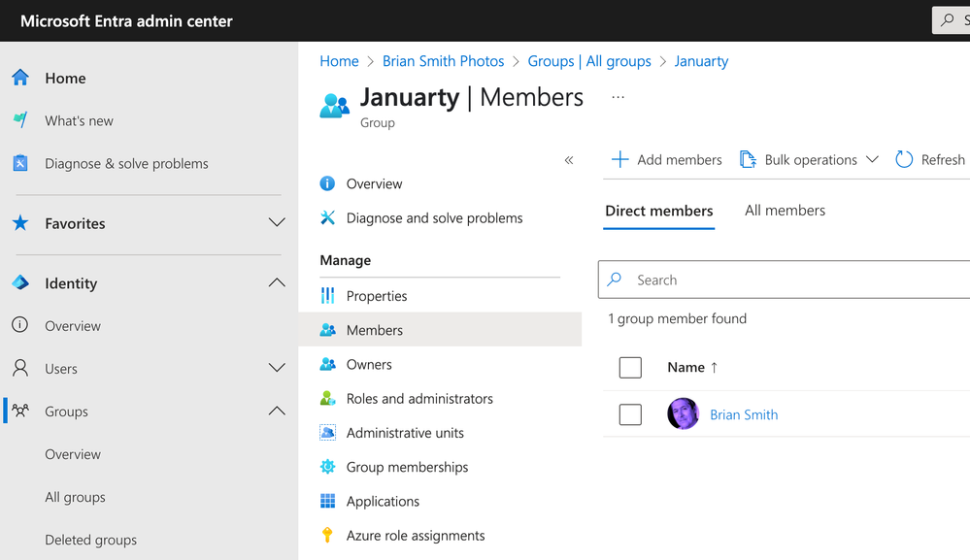Open Deleted groups in the sidebar
Image resolution: width=970 pixels, height=560 pixels.
91,540
